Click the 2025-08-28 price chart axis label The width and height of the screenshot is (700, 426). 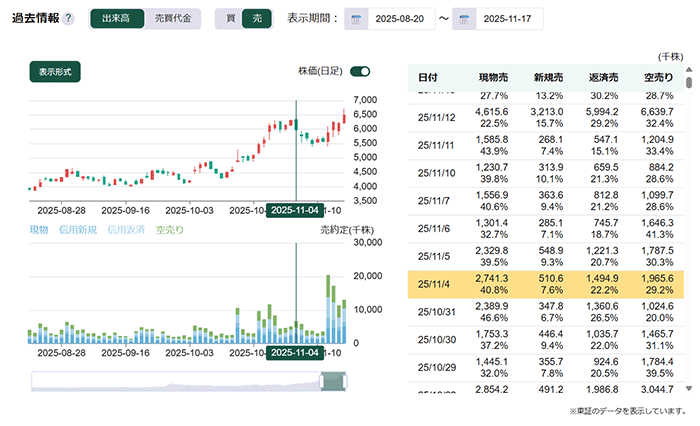coord(62,210)
